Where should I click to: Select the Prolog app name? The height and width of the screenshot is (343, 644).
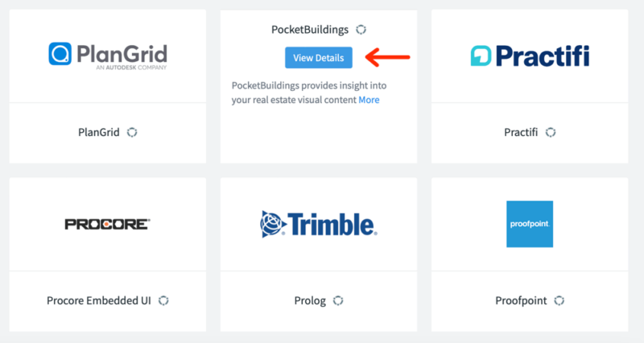point(310,301)
